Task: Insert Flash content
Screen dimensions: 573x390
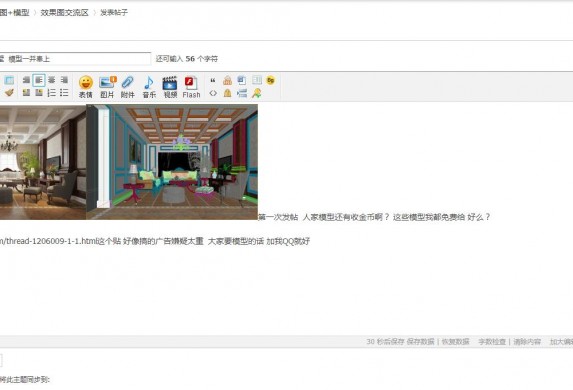Action: pyautogui.click(x=191, y=87)
